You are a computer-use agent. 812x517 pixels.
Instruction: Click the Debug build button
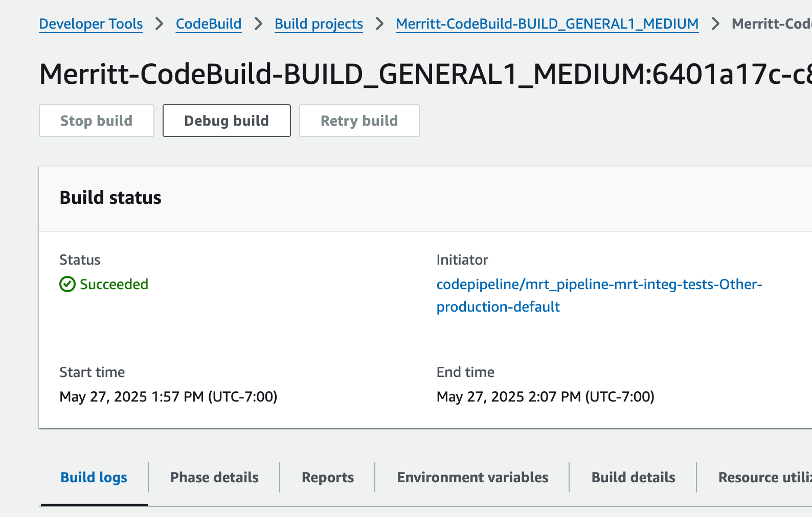(227, 121)
